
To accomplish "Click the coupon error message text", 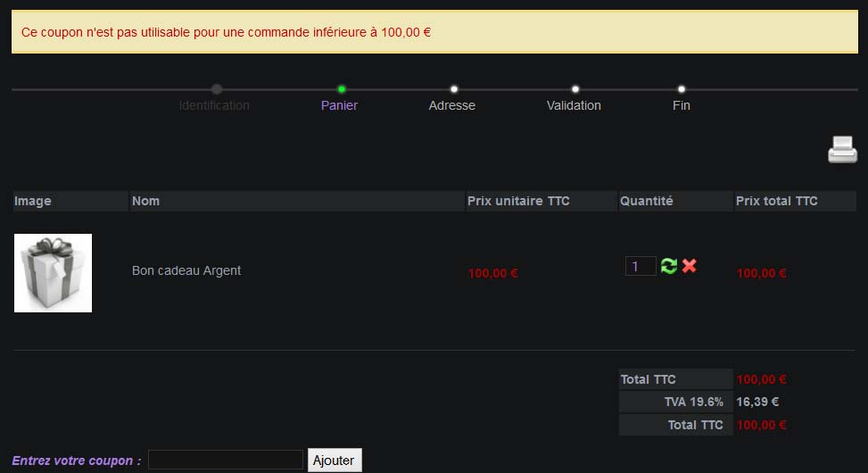I will pos(226,32).
